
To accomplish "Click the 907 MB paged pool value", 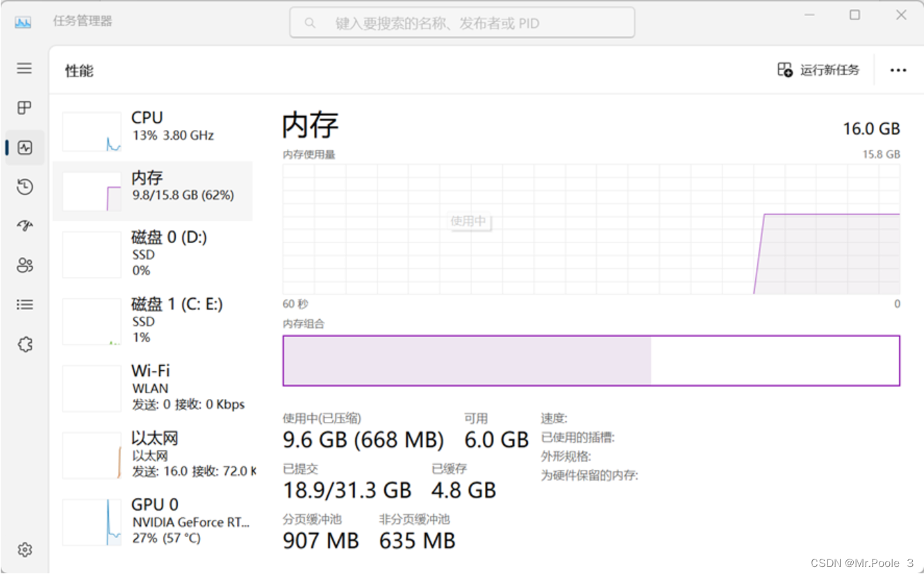I will tap(321, 541).
